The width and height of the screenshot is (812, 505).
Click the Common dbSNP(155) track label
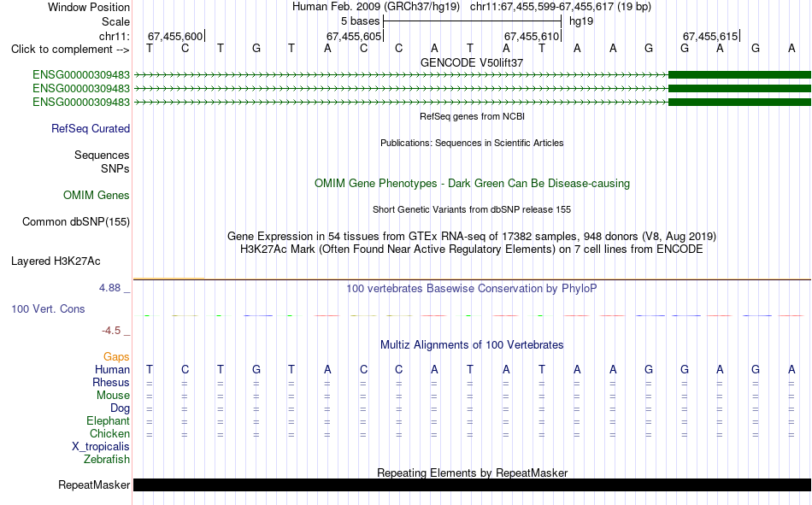[x=75, y=221]
